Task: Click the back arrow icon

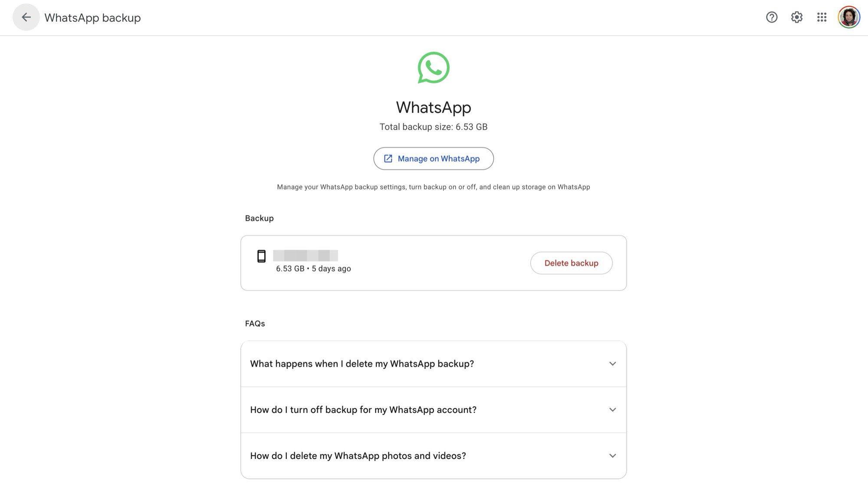Action: (x=26, y=17)
